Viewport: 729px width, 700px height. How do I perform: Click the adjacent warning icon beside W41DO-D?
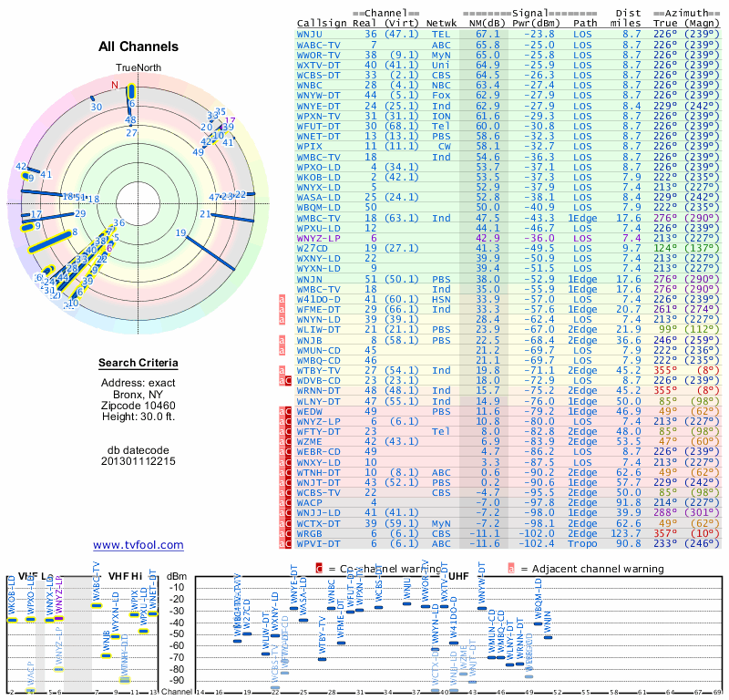[x=282, y=300]
